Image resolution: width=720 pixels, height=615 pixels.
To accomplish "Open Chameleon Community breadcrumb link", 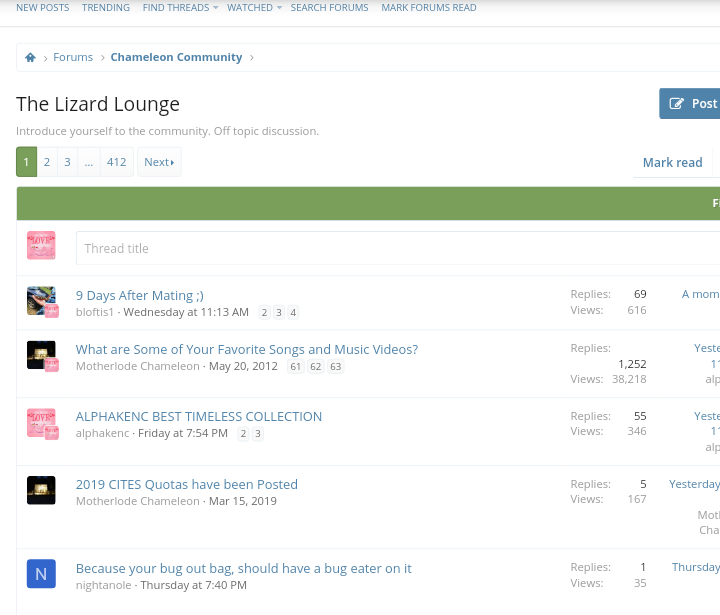I will pos(176,58).
